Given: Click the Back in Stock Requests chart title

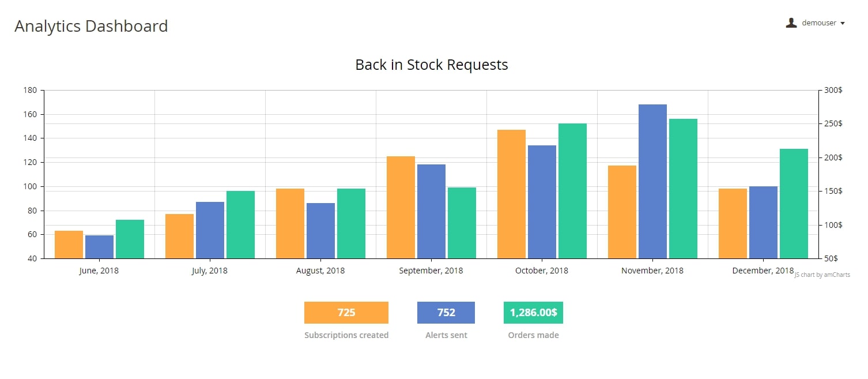Looking at the screenshot, I should (x=431, y=65).
